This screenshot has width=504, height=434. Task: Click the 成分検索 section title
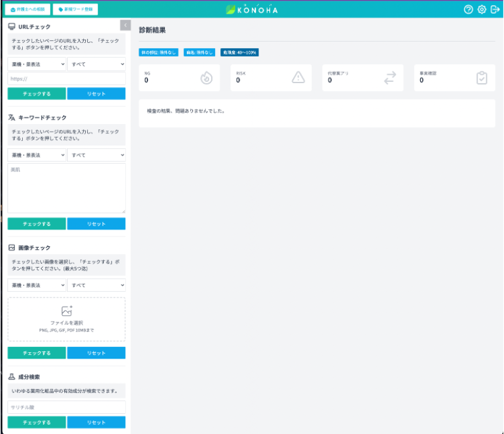tap(29, 377)
